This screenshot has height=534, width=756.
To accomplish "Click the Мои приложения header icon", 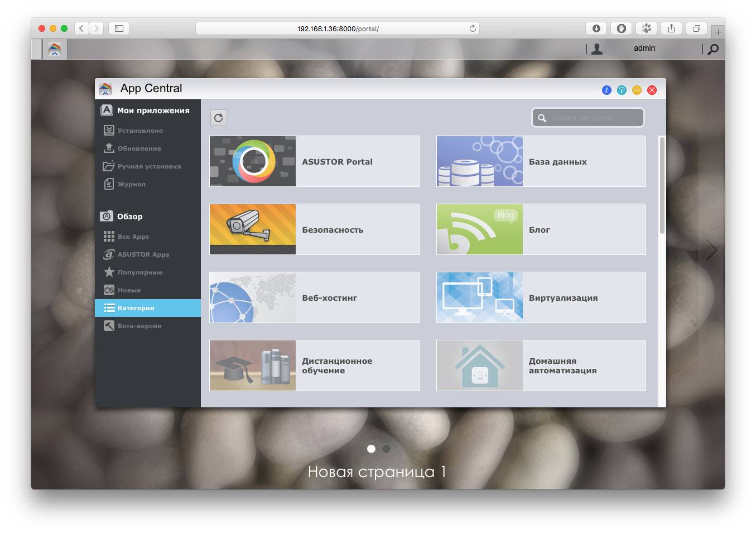I will [x=107, y=110].
